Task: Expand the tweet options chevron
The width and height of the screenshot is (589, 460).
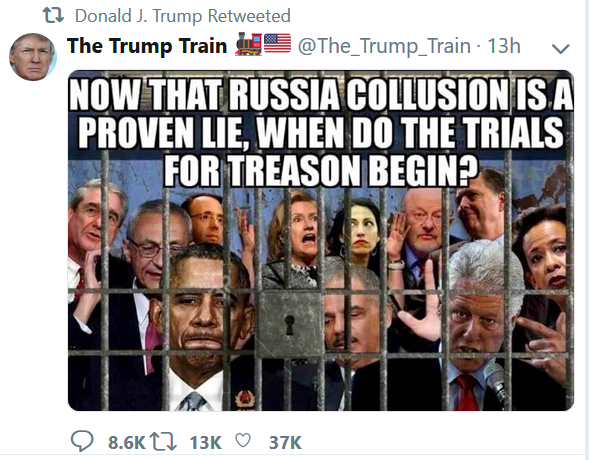Action: (x=561, y=49)
